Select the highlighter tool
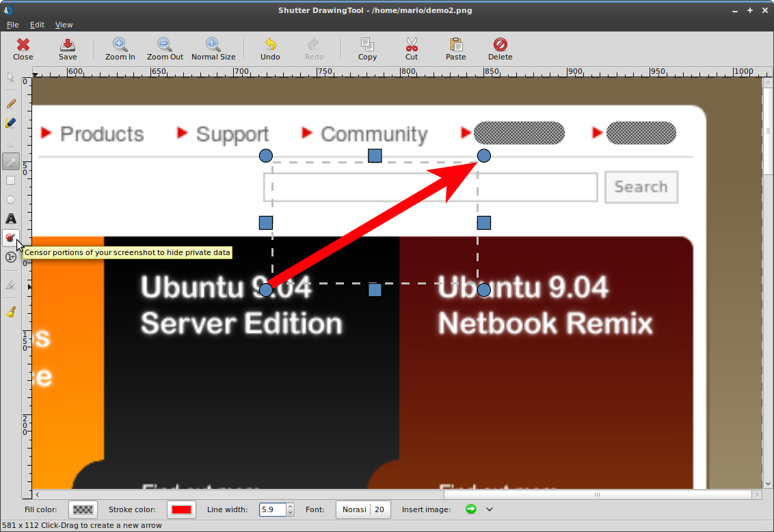774x532 pixels. [x=11, y=123]
